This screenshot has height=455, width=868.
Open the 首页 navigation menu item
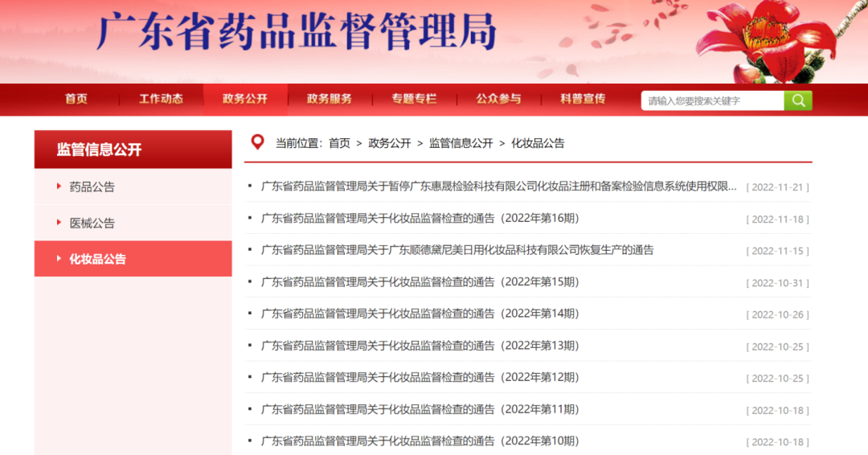pyautogui.click(x=76, y=99)
